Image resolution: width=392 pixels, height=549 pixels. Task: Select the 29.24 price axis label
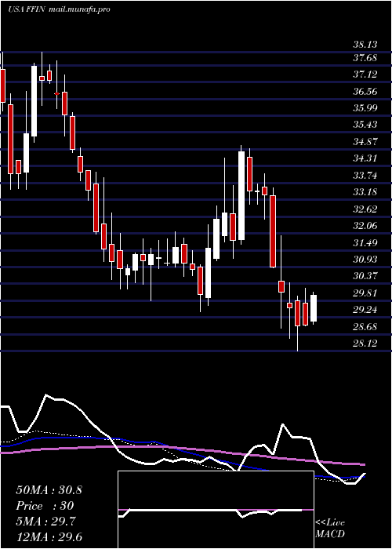(365, 310)
